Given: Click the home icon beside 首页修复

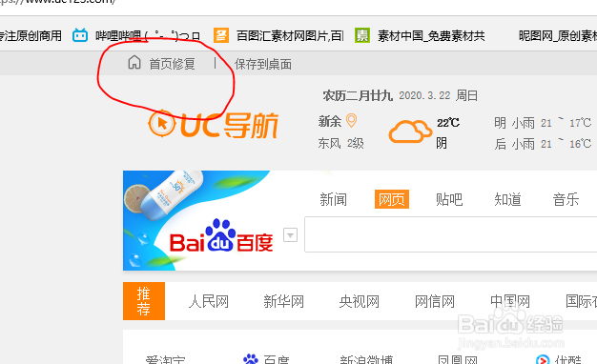Looking at the screenshot, I should pos(134,62).
